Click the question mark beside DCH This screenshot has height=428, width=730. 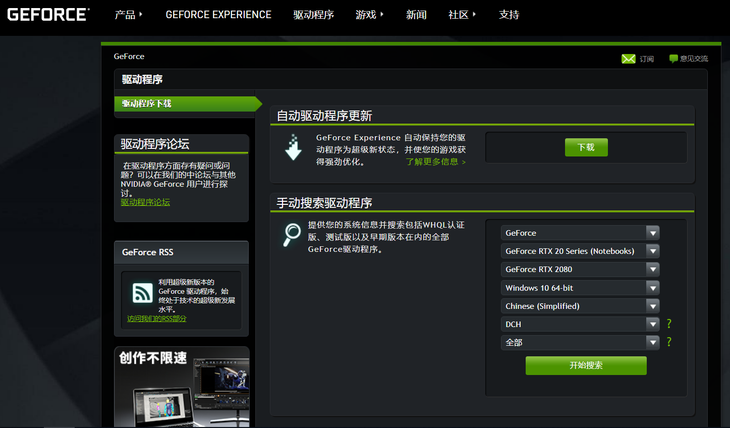669,324
